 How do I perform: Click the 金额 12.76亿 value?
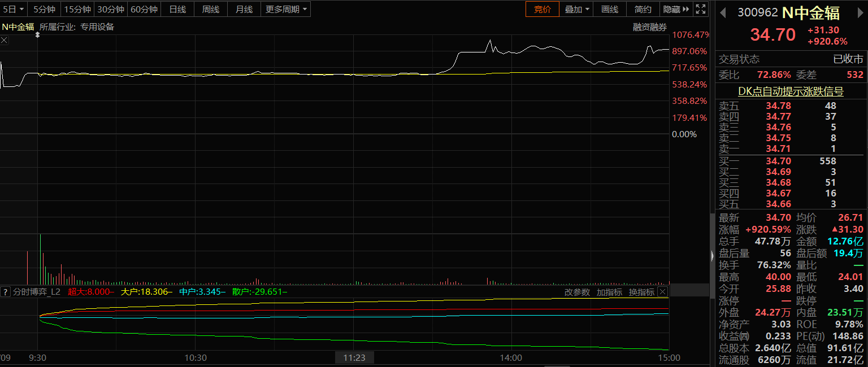[845, 241]
